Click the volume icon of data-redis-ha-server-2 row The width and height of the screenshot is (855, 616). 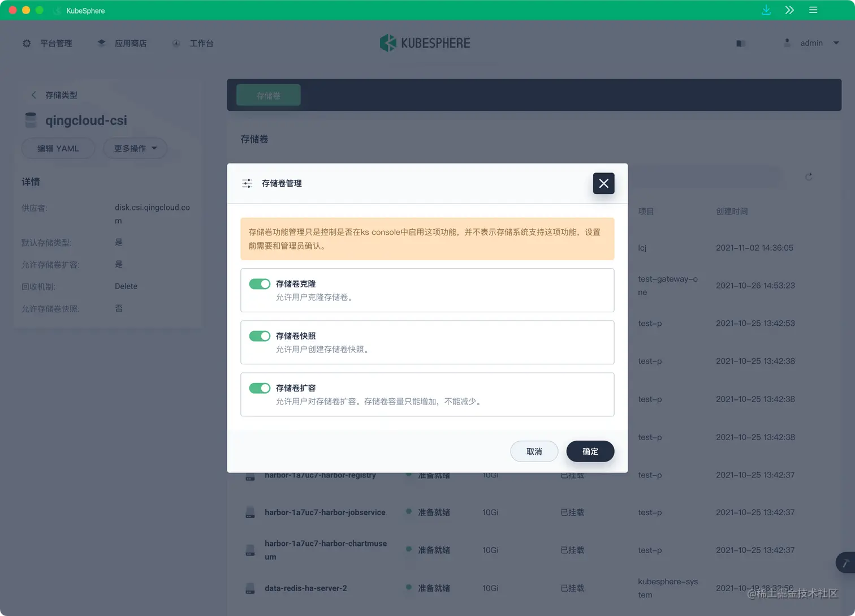(250, 588)
